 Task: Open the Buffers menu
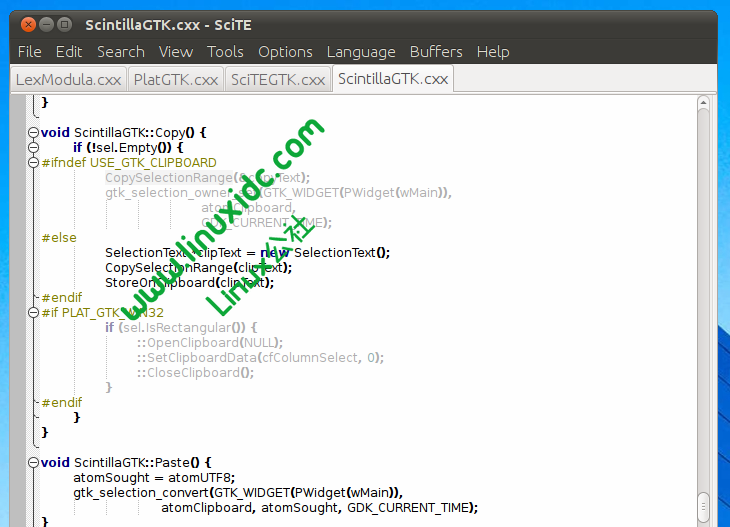pos(436,52)
